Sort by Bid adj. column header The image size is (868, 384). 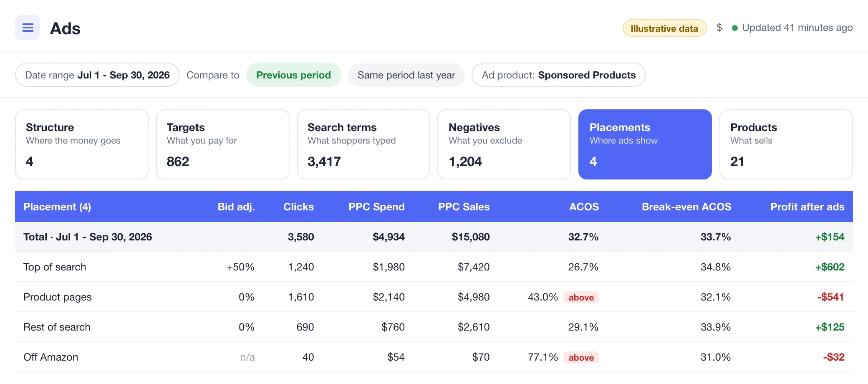236,207
